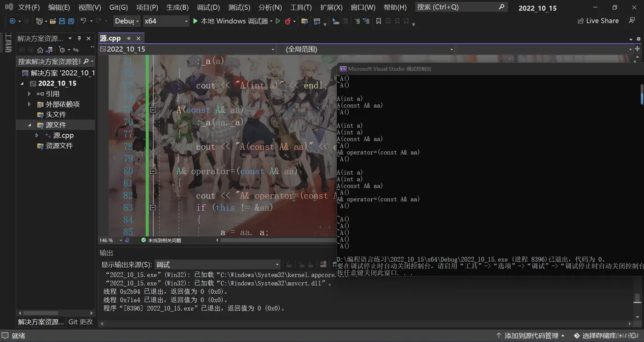Open the 编辑(E) menu
The width and height of the screenshot is (644, 342).
click(x=59, y=7)
